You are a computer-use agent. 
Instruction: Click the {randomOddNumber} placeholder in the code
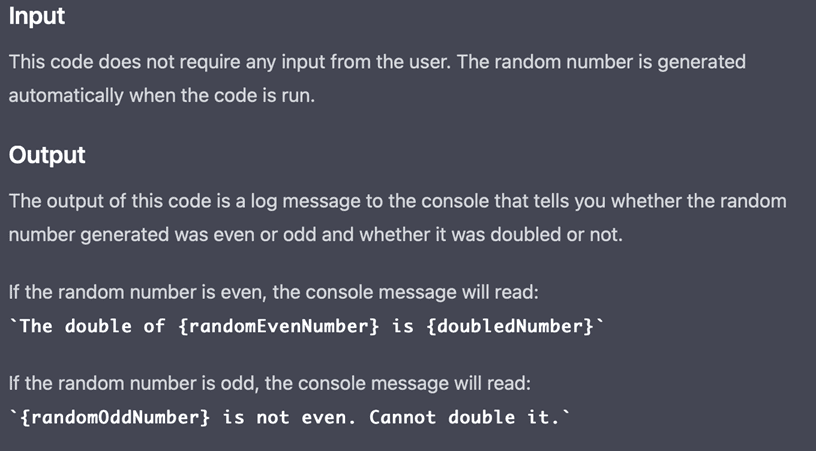115,418
